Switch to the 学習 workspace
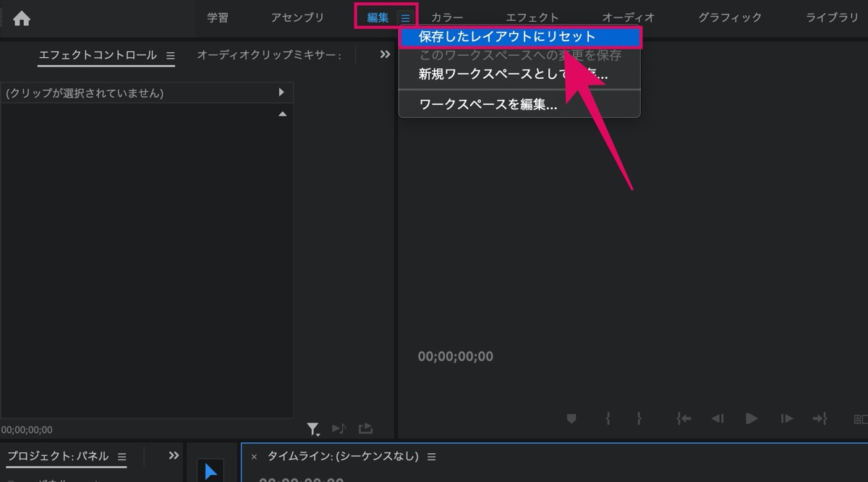868x482 pixels. pos(218,18)
